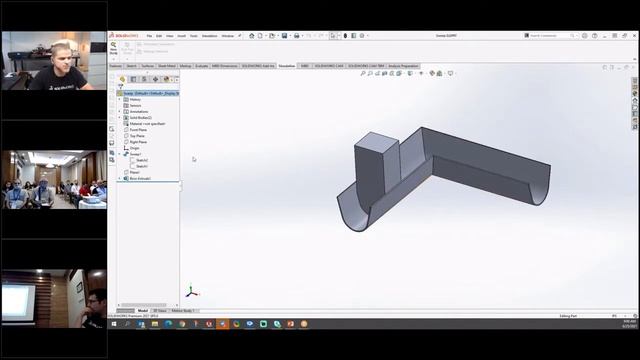Viewport: 640px width, 360px height.
Task: Click the Chrome icon in the taskbar
Action: (182, 324)
